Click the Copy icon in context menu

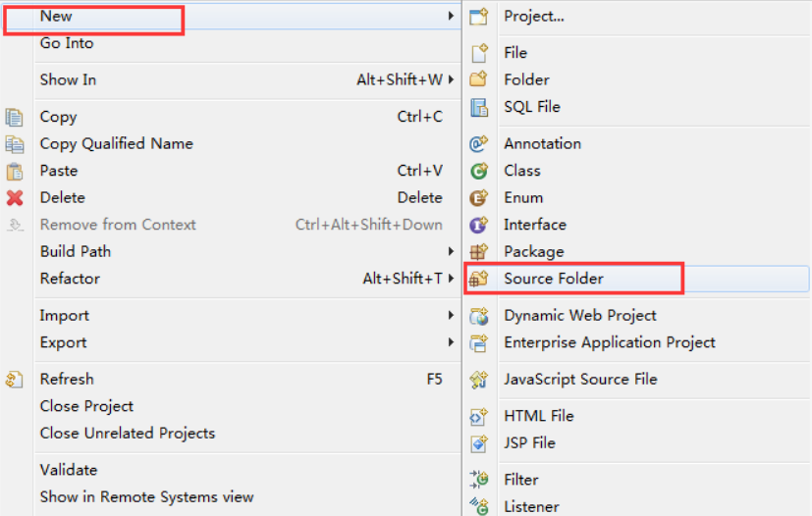coord(14,117)
